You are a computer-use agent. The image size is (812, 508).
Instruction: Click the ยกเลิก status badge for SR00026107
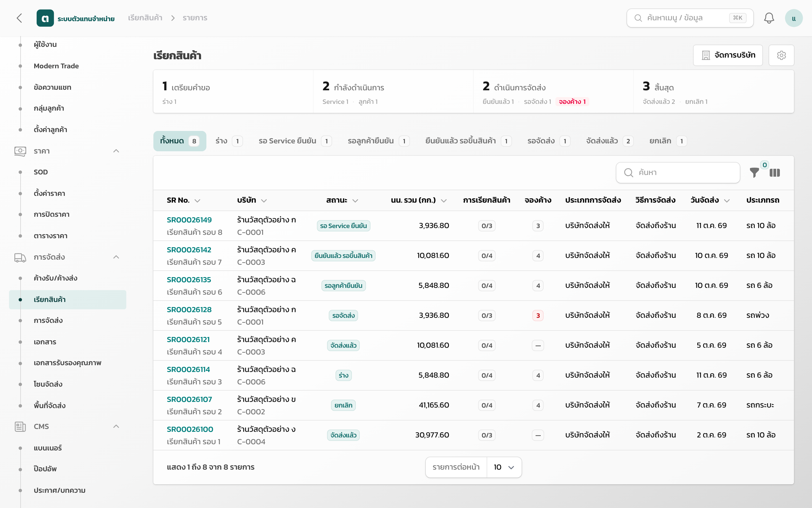click(343, 406)
